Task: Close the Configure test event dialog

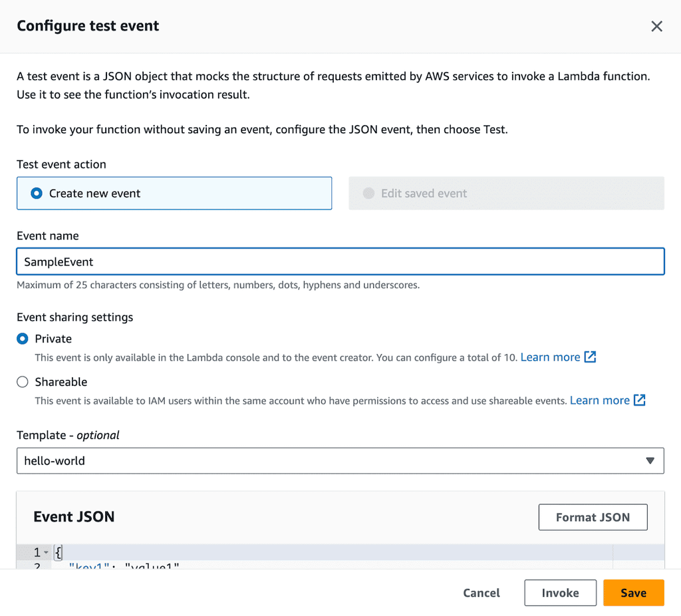Action: (x=656, y=27)
